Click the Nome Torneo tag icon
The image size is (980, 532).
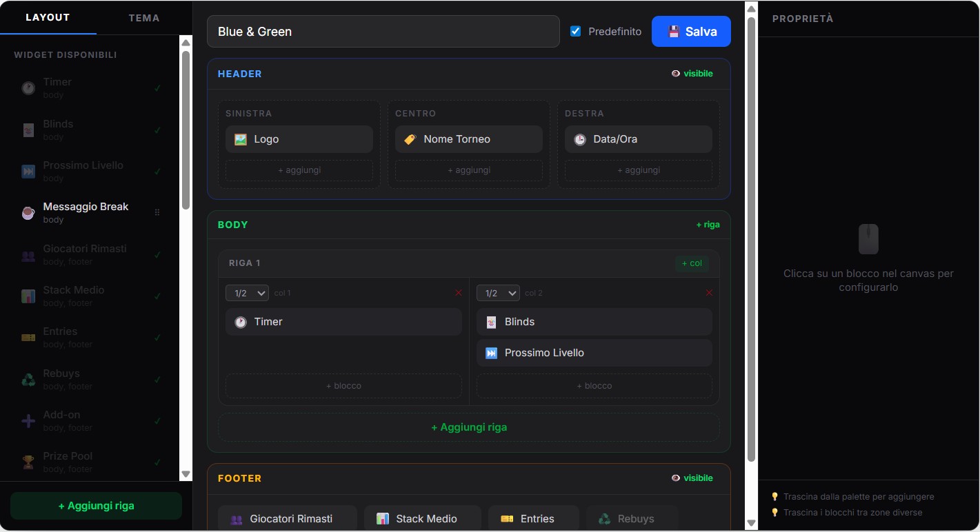[410, 139]
